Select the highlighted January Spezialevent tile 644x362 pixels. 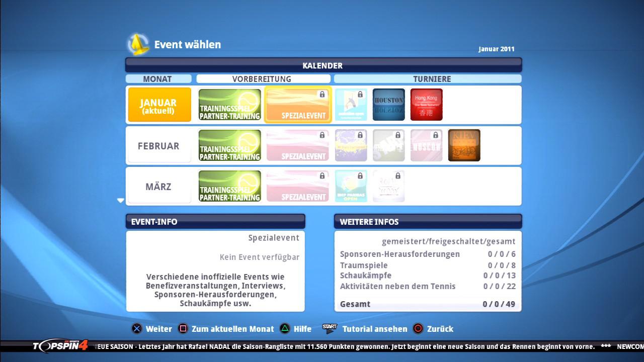(298, 105)
